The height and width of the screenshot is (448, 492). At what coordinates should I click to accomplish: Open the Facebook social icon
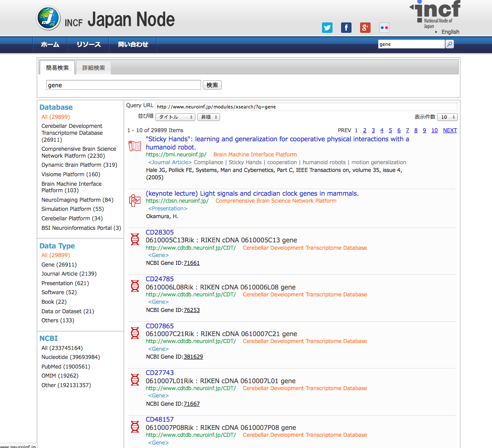tap(346, 28)
